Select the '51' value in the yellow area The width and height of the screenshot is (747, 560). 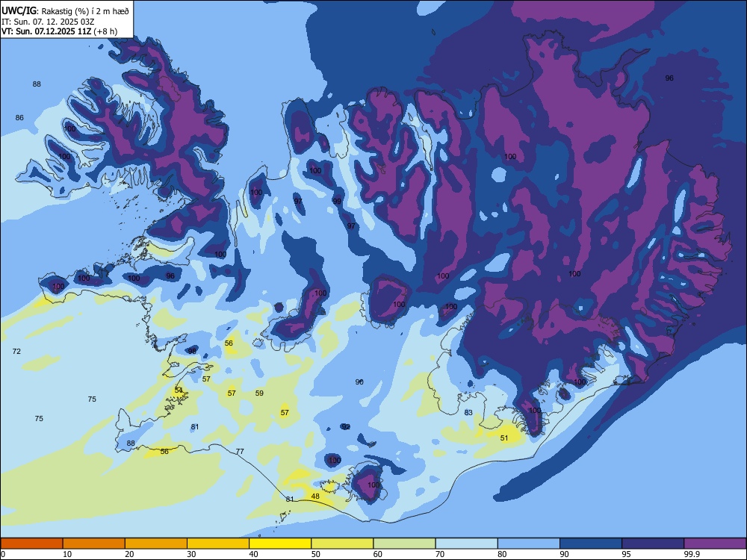pyautogui.click(x=504, y=438)
